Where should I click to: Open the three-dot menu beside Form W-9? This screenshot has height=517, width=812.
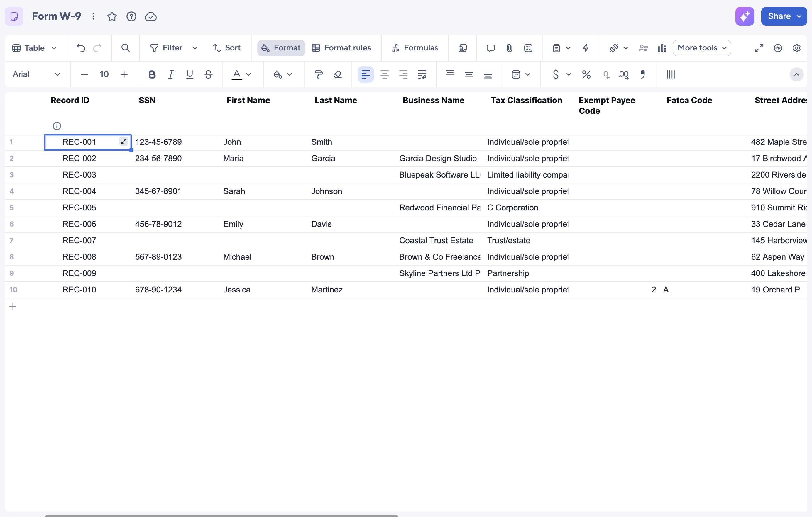93,16
